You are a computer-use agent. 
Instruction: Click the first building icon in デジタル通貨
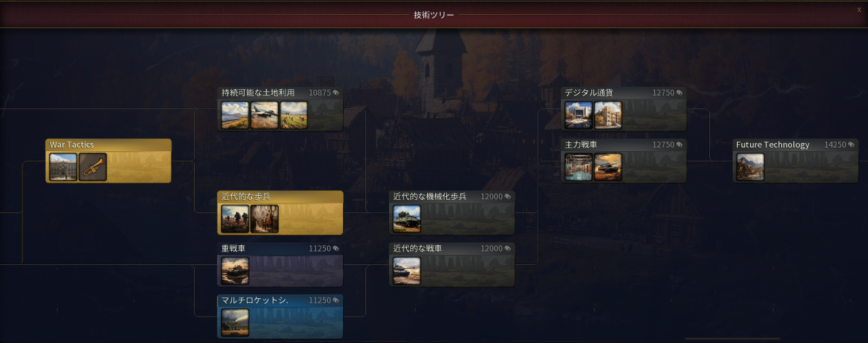579,115
